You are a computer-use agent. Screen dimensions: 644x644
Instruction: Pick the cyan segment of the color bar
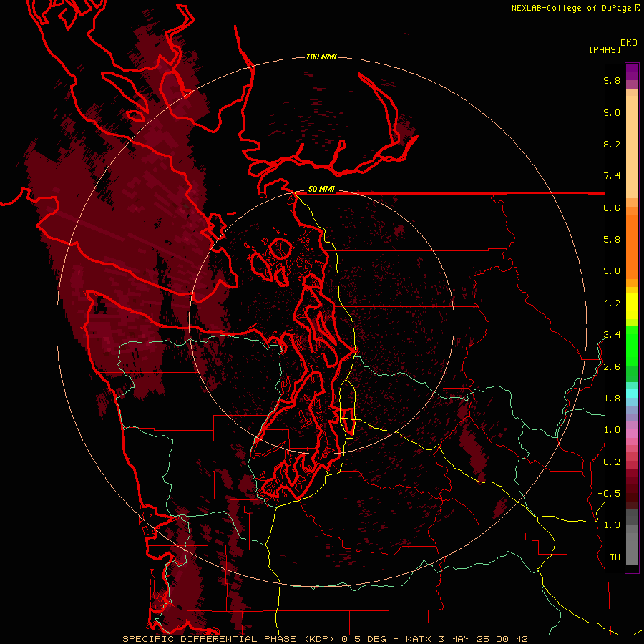pos(632,393)
